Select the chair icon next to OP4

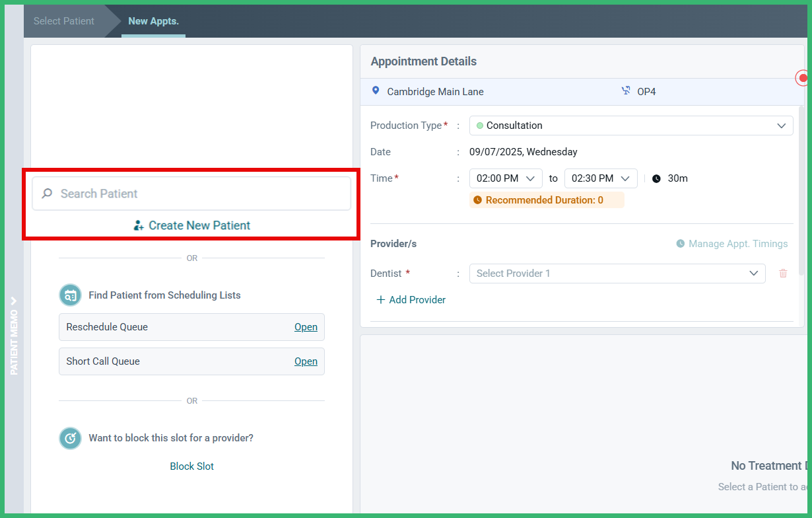click(625, 91)
